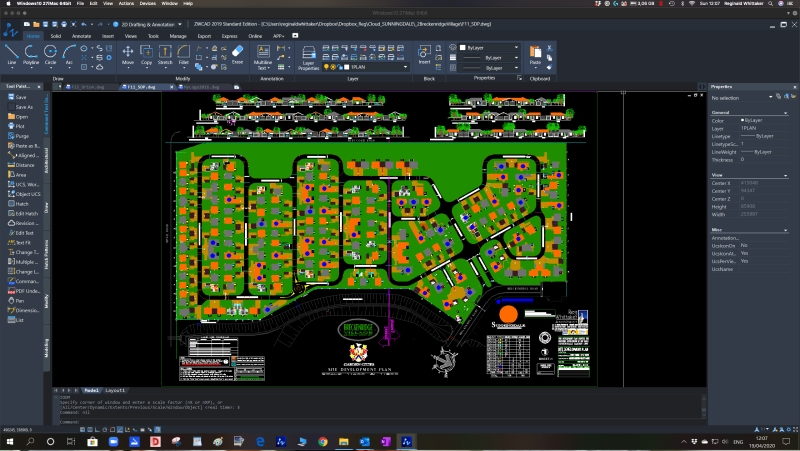
Task: Click the Erase tool icon
Action: [x=237, y=53]
